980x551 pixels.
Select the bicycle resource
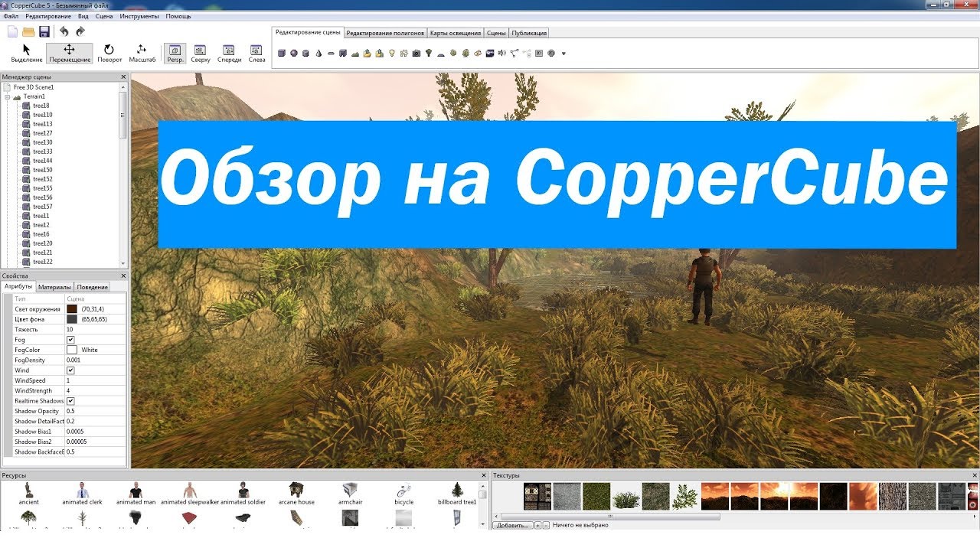tap(403, 494)
